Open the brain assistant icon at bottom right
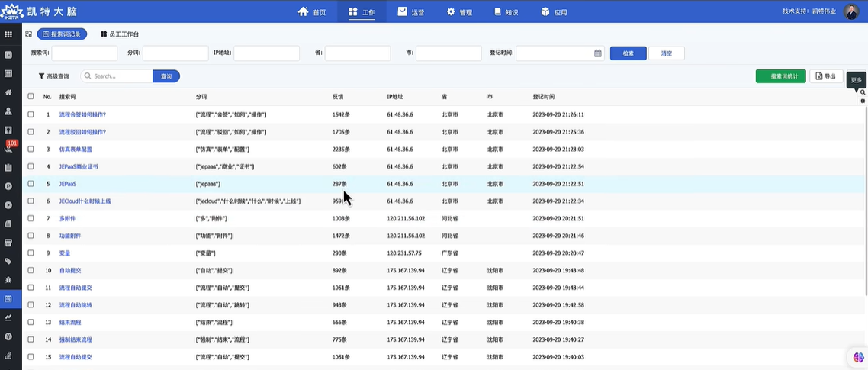 click(859, 358)
